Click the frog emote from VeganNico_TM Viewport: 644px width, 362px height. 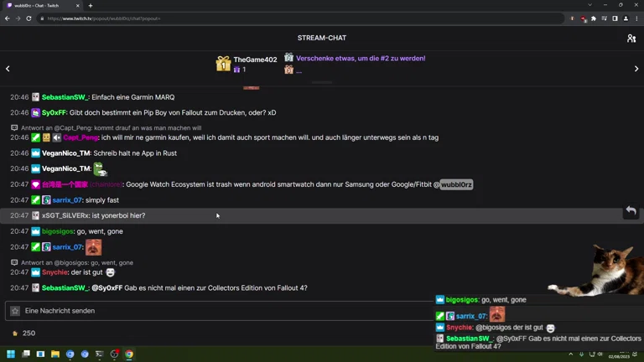pyautogui.click(x=100, y=169)
